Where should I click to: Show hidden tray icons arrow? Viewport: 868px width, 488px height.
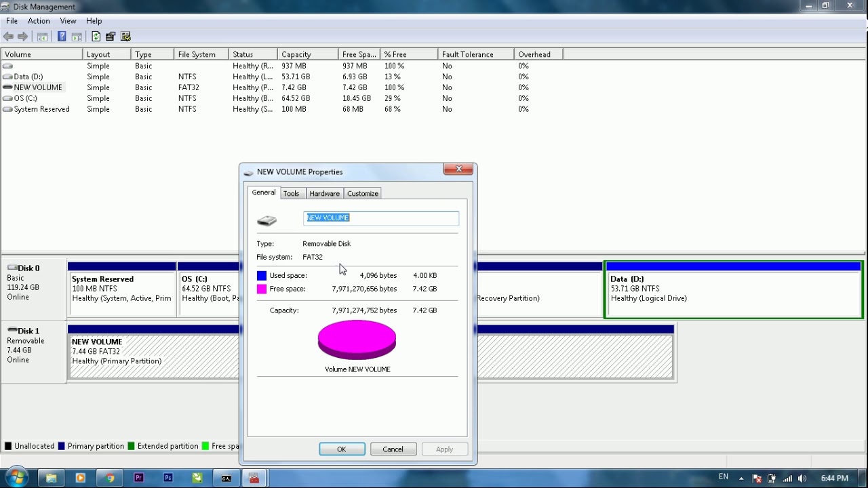(741, 479)
